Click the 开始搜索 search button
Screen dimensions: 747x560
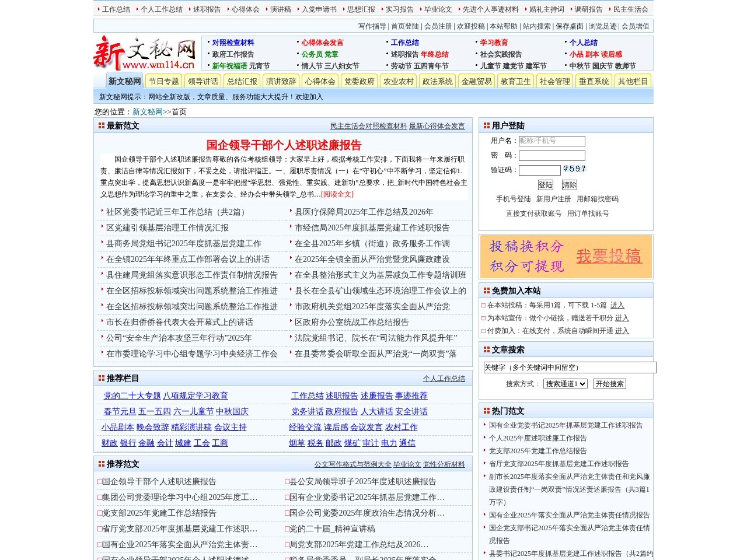[609, 384]
